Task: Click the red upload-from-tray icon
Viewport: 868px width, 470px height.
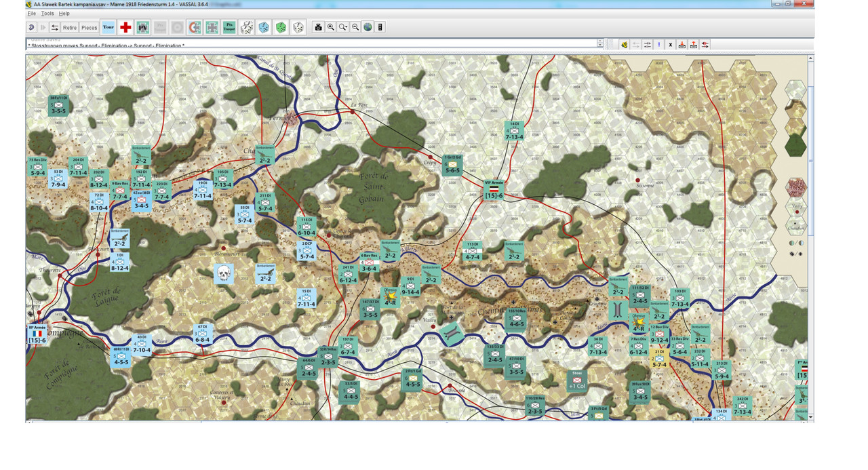Action: (x=694, y=45)
